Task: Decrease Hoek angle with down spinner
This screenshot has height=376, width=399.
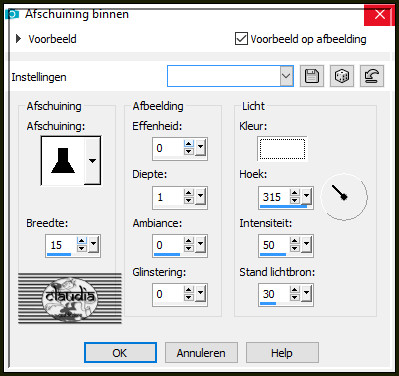Action: [x=295, y=201]
